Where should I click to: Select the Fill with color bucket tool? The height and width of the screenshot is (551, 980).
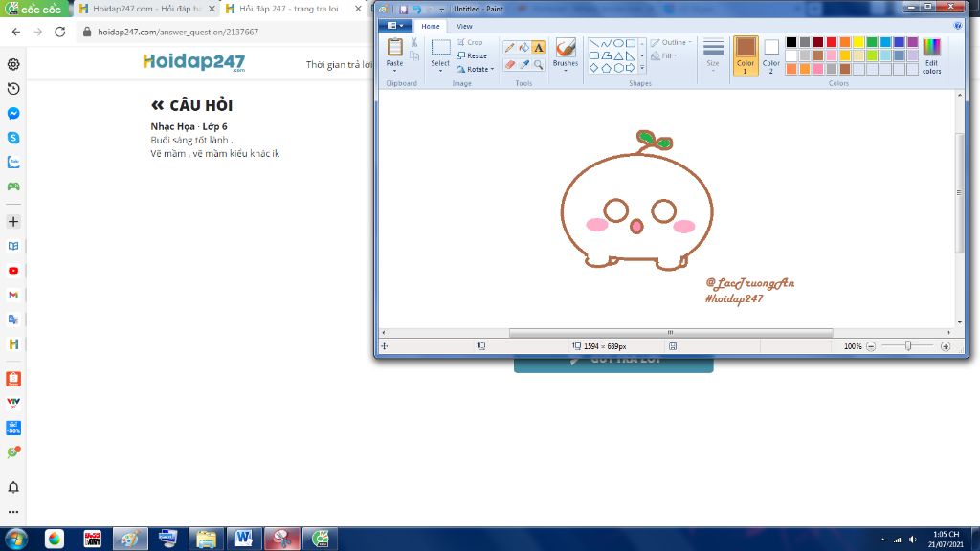tap(523, 48)
